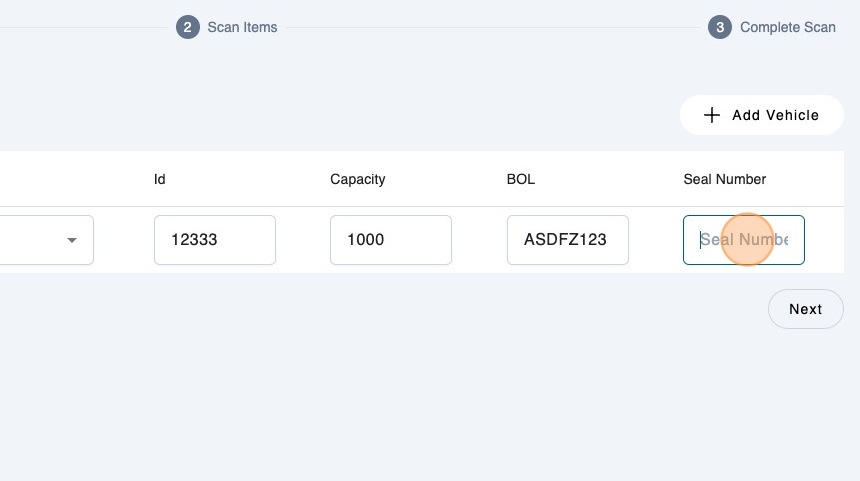Click into the Seal Number input
Screen dimensions: 860x481
point(743,240)
